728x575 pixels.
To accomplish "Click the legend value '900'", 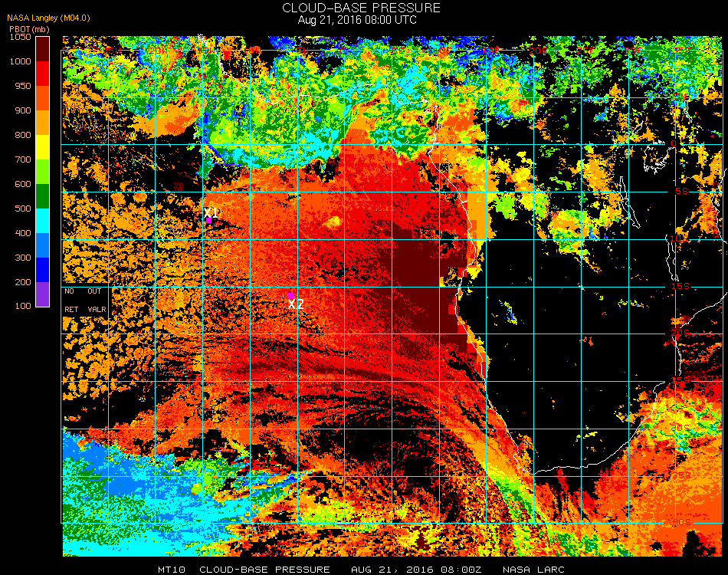I will click(23, 110).
